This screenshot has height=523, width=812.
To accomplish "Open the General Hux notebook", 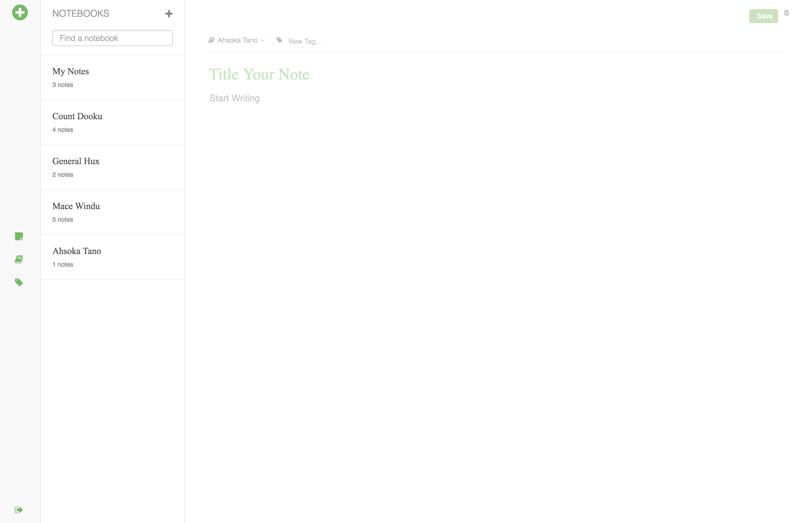I will 112,167.
